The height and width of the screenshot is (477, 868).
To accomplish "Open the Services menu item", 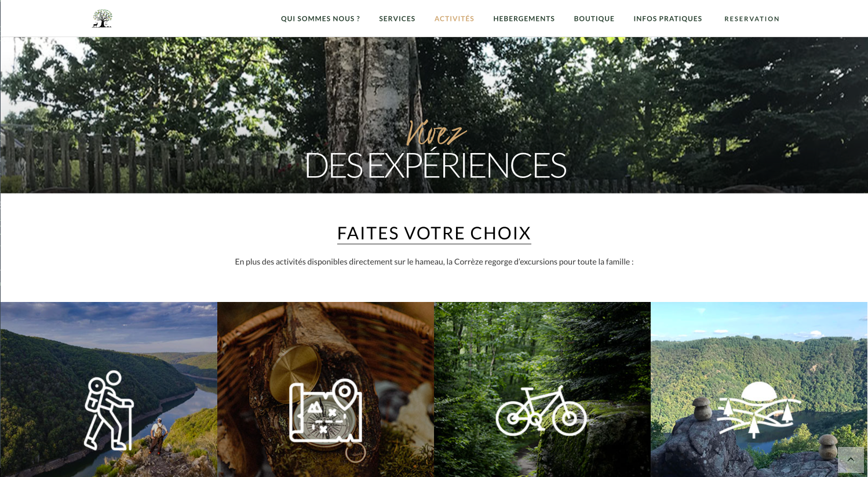I will (397, 19).
